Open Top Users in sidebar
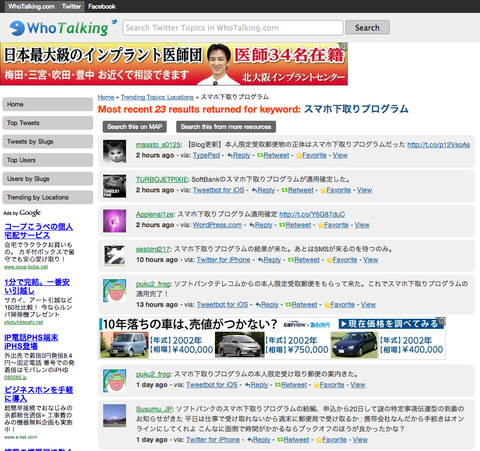Screen dimensions: 480x451 pos(48,160)
